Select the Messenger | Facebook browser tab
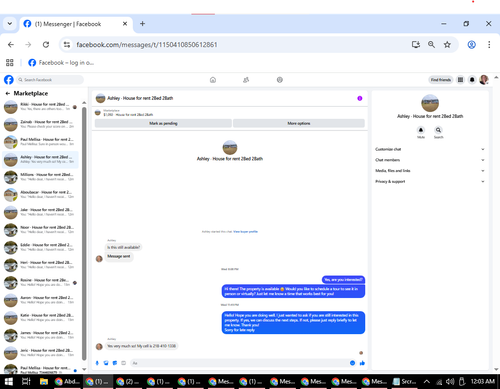The width and height of the screenshot is (500, 389). click(x=76, y=24)
